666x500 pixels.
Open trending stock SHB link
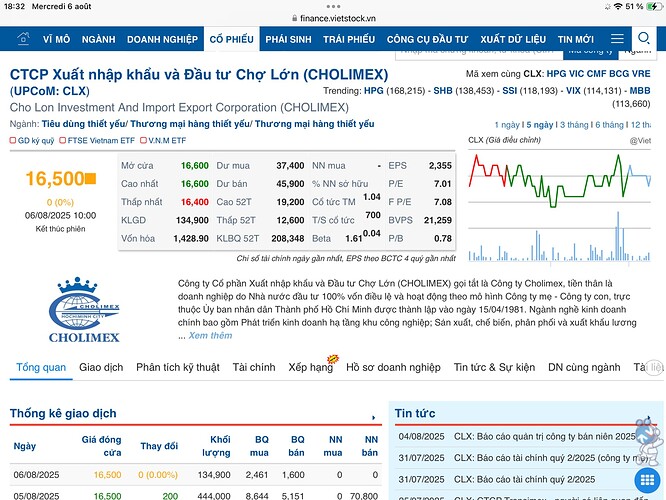tap(443, 91)
